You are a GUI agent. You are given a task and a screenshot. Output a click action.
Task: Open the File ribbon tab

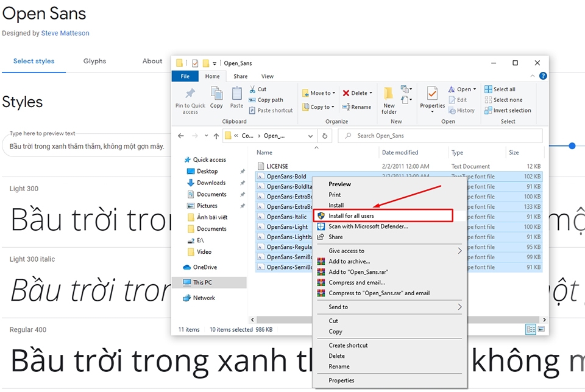pos(185,76)
